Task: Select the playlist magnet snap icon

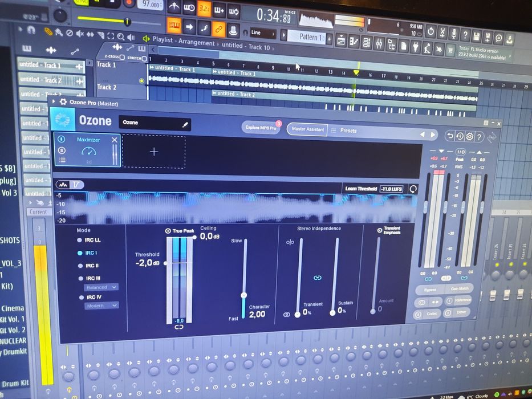Action: [31, 30]
